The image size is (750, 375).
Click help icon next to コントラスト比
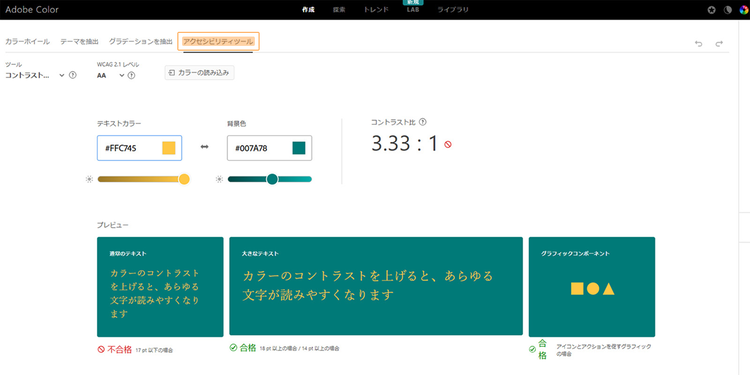[x=422, y=122]
